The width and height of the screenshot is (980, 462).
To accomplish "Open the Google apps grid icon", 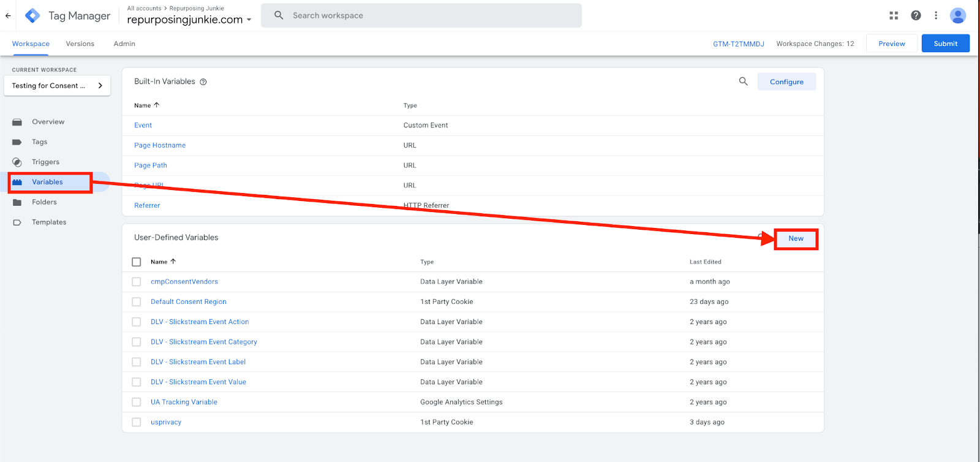I will 894,15.
